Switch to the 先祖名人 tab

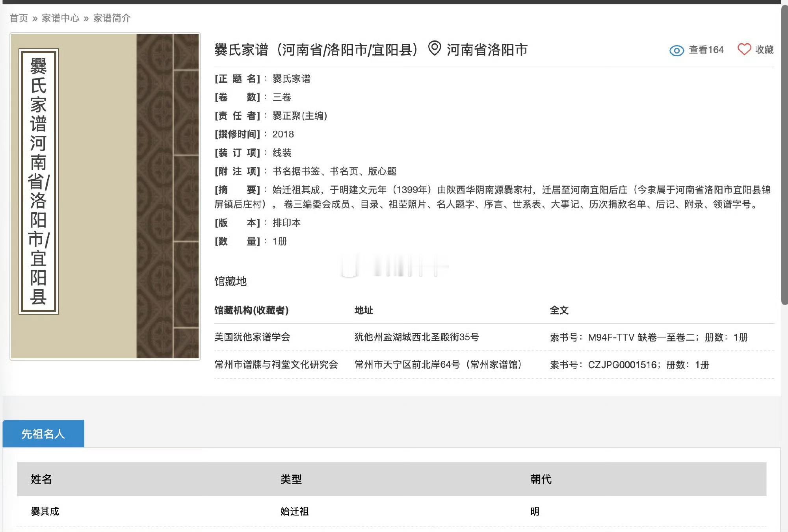pyautogui.click(x=43, y=434)
